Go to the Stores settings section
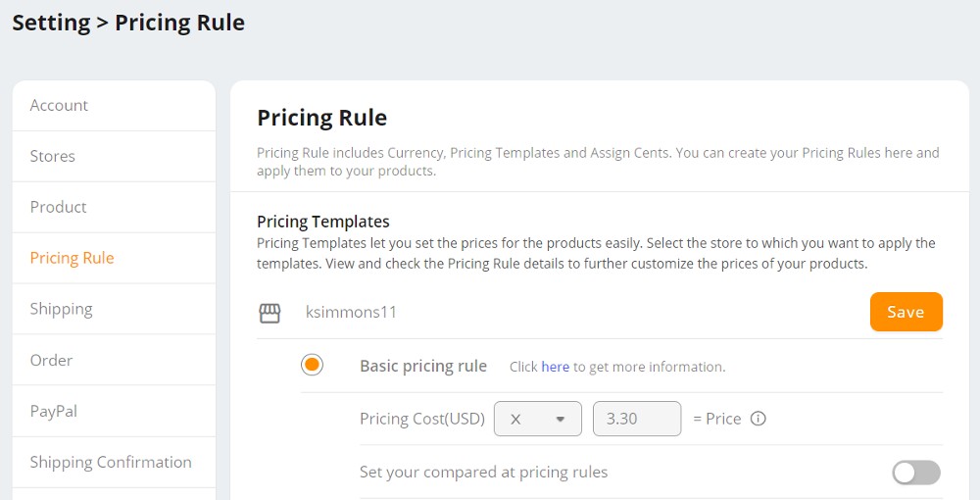The image size is (980, 500). pos(114,156)
